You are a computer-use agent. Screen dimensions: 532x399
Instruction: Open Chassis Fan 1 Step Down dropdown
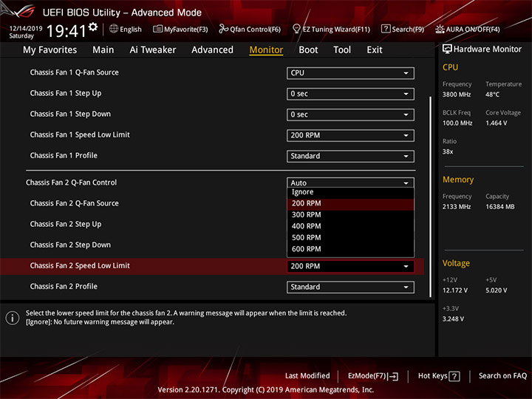coord(350,115)
